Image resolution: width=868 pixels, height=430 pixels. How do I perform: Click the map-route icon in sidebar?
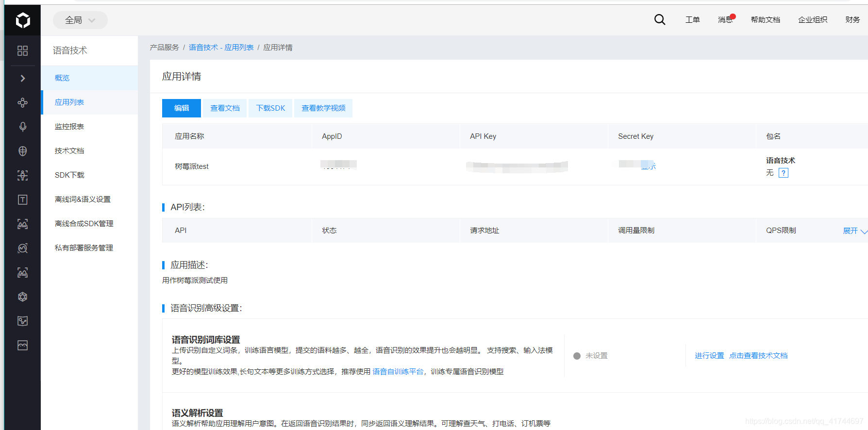coord(22,321)
